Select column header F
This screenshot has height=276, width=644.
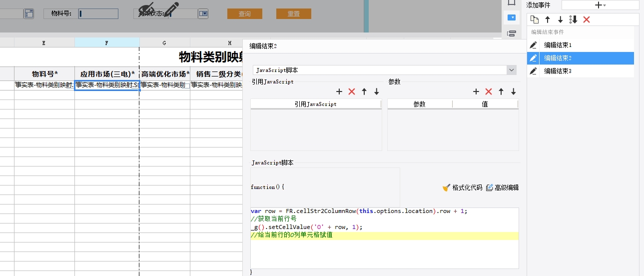pyautogui.click(x=107, y=43)
